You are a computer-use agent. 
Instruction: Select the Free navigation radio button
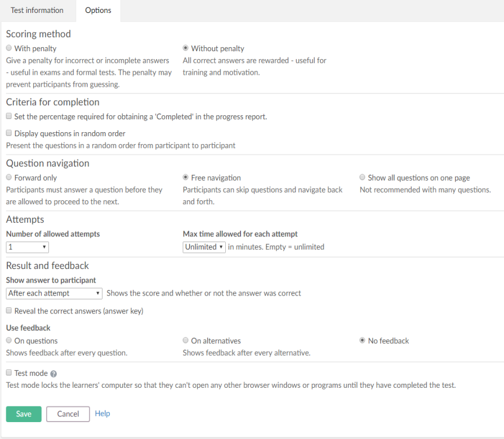click(x=185, y=177)
